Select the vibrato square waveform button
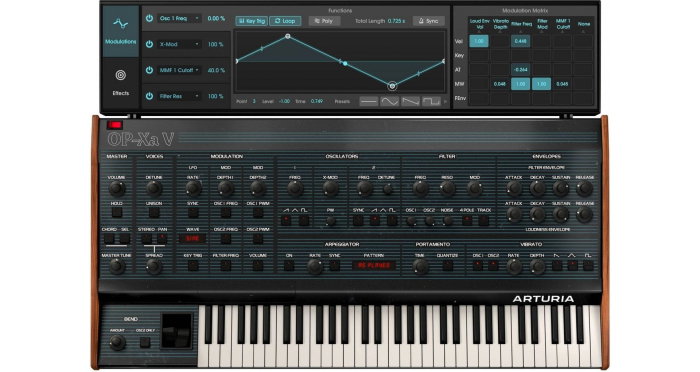Viewport: 700px width, 372px height. [x=588, y=266]
